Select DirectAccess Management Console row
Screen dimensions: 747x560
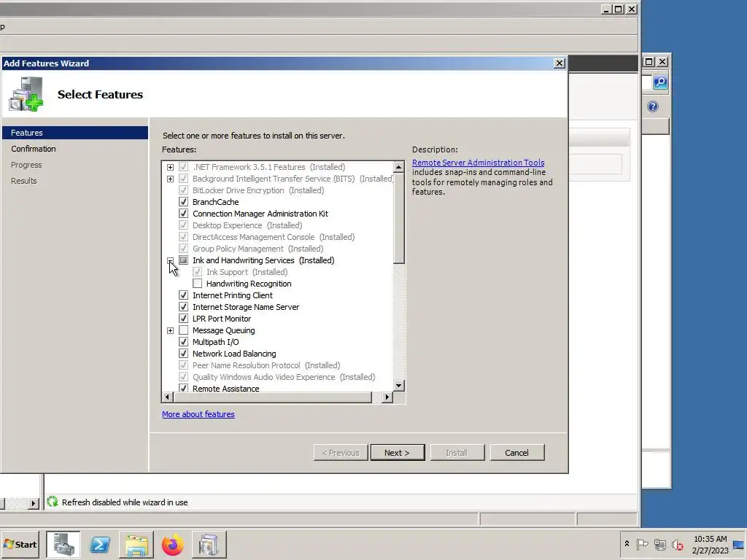[274, 237]
